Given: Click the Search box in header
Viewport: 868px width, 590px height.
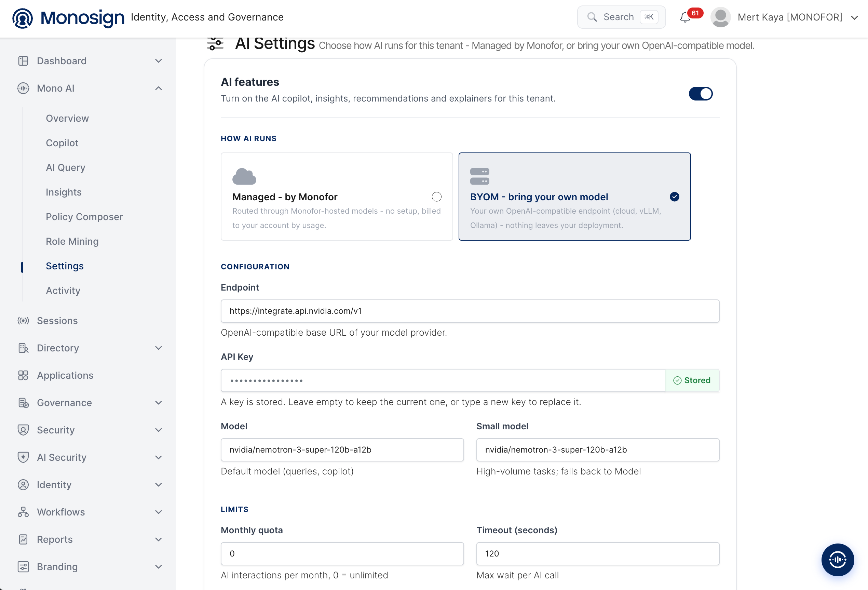Looking at the screenshot, I should pos(622,17).
